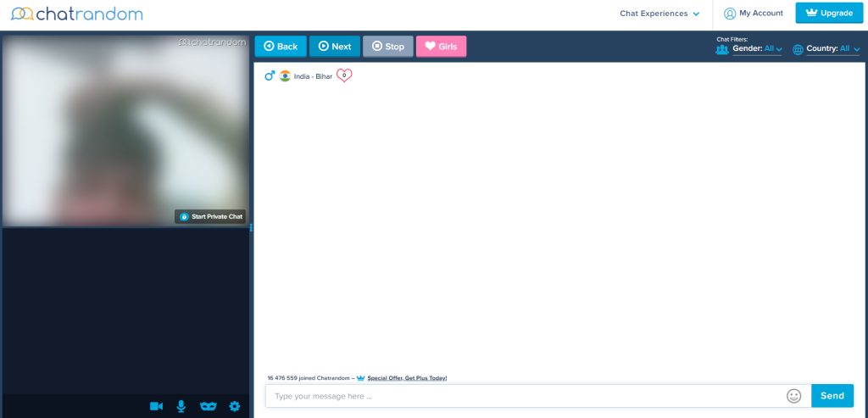This screenshot has height=418, width=868.
Task: Click the Chatrandom logo
Action: pos(77,14)
